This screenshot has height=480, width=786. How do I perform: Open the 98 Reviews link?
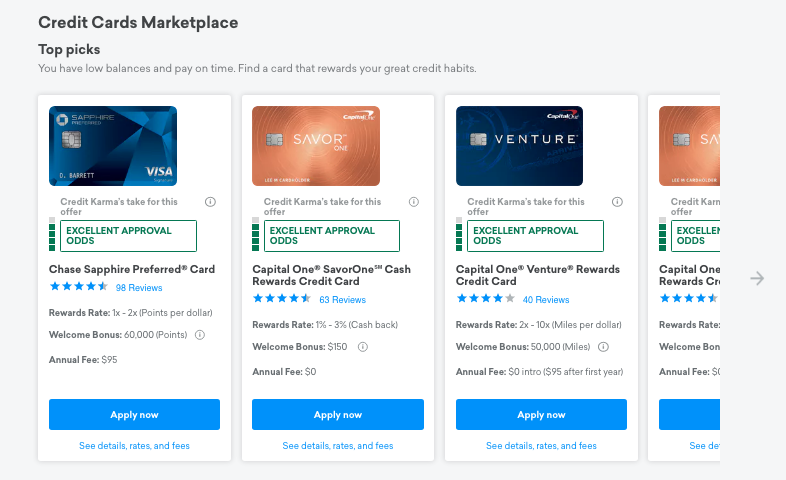(139, 288)
